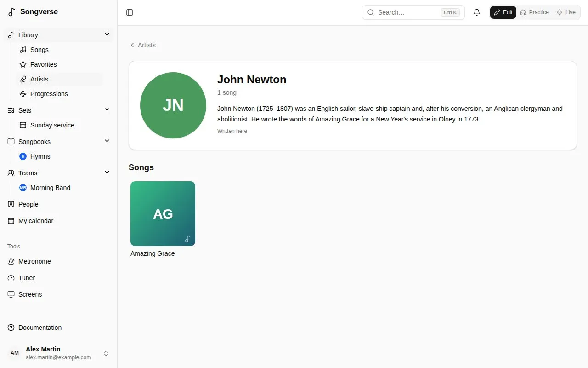Click the JN artist avatar circle
This screenshot has height=368, width=588.
[x=173, y=105]
